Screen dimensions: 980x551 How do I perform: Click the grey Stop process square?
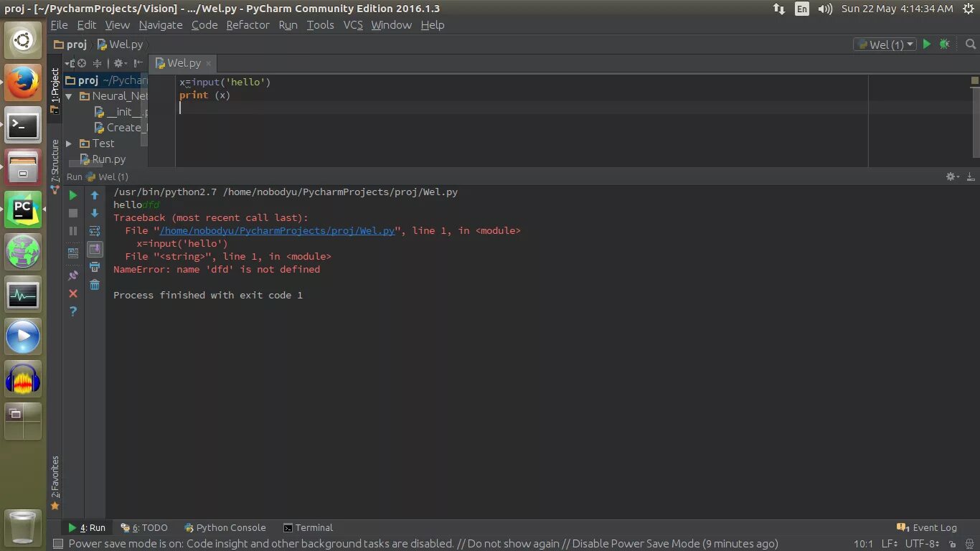[x=73, y=213]
